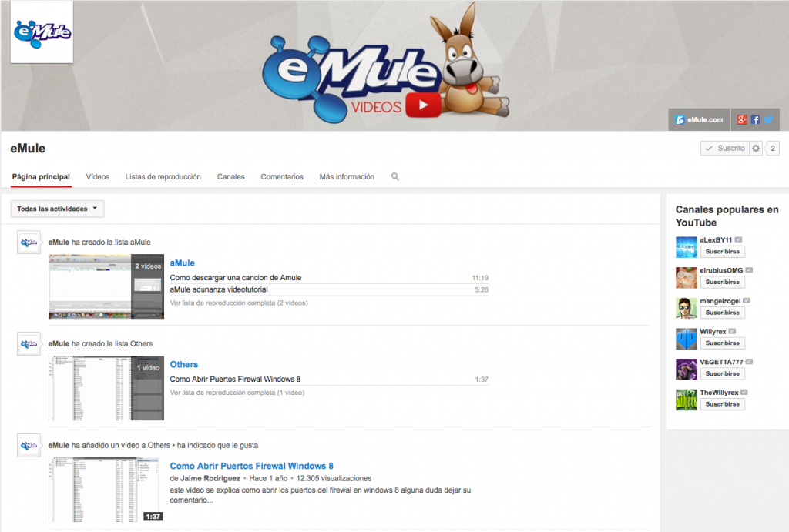Open TheWillyrex channel name link
This screenshot has height=532, width=789.
pyautogui.click(x=719, y=393)
